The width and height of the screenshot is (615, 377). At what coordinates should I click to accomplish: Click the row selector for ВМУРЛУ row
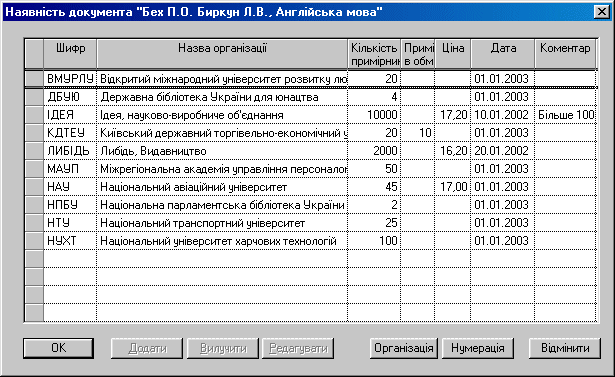click(x=34, y=79)
